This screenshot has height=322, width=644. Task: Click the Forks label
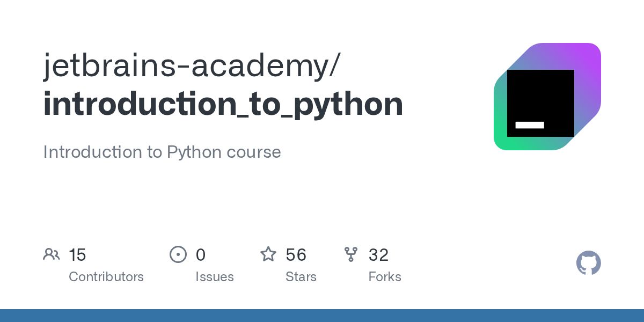(385, 277)
